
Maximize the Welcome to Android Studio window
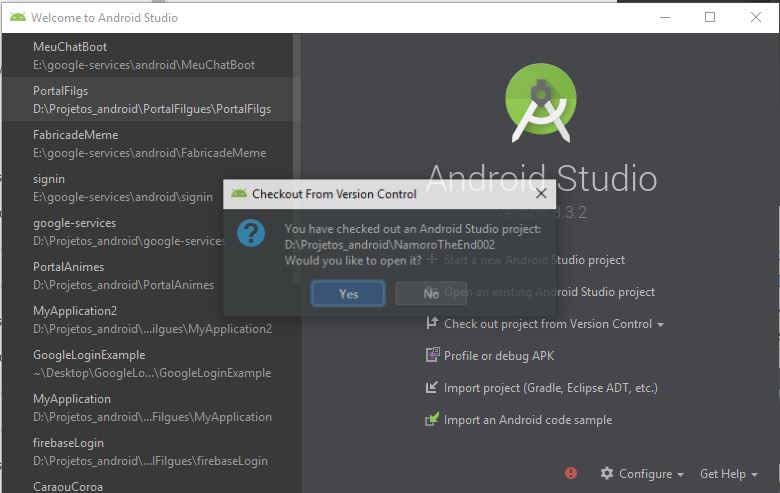tap(710, 17)
